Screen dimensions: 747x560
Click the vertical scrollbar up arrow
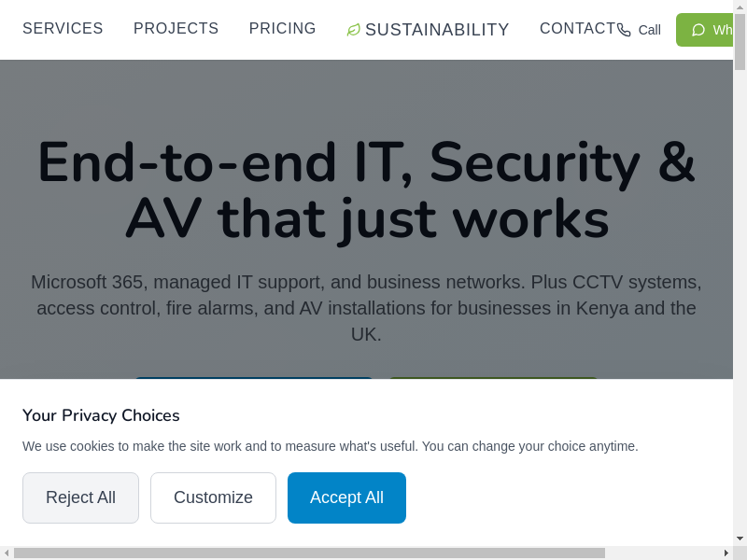pos(740,7)
